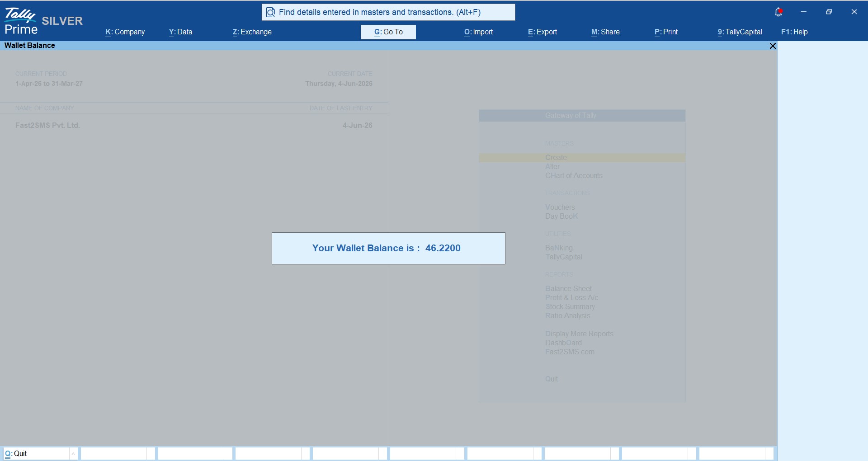Open Ratio Analysis report
The width and height of the screenshot is (868, 461).
pyautogui.click(x=568, y=316)
